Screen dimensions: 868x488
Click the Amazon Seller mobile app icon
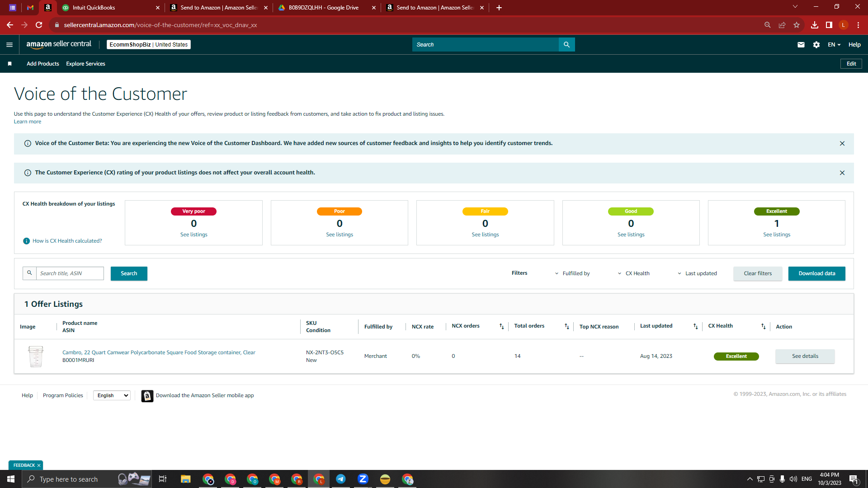[147, 396]
